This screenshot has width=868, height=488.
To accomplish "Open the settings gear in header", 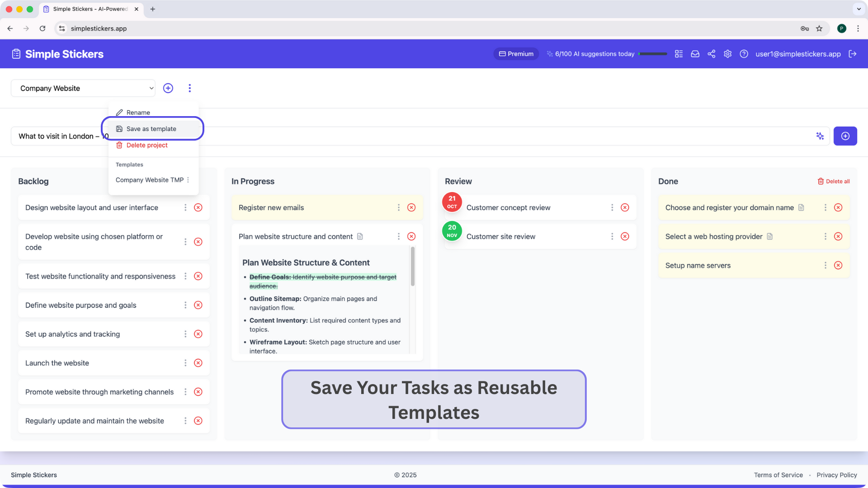I will tap(727, 54).
